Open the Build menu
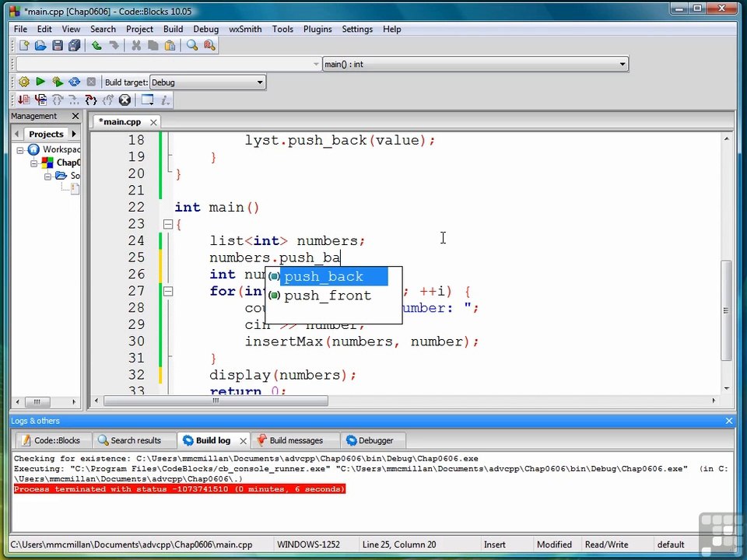The width and height of the screenshot is (747, 560). [173, 29]
